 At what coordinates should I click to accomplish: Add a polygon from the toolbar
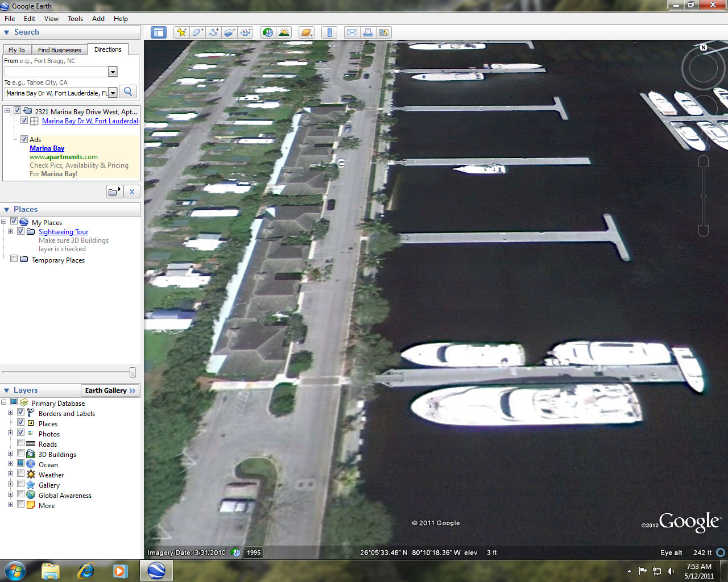197,32
